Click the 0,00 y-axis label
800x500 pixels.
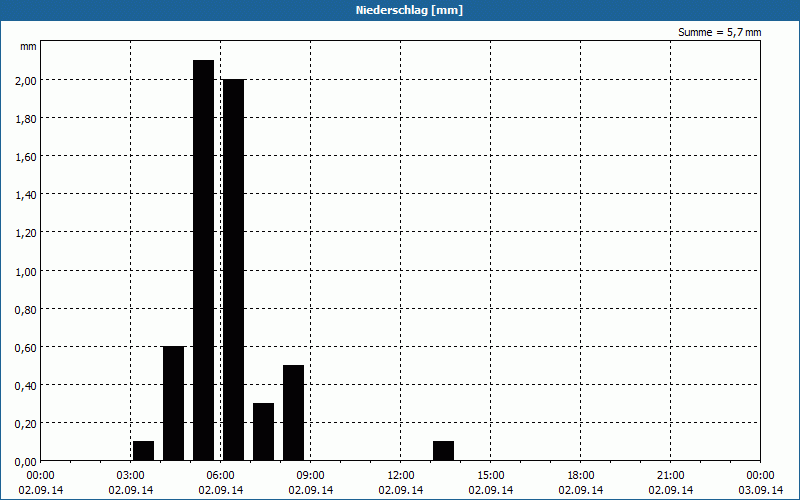pyautogui.click(x=26, y=462)
